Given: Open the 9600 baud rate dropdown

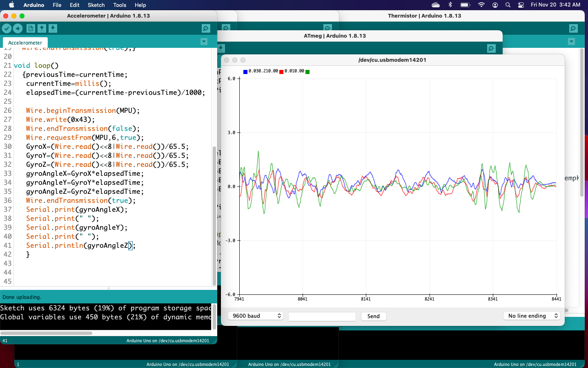Looking at the screenshot, I should tap(256, 316).
